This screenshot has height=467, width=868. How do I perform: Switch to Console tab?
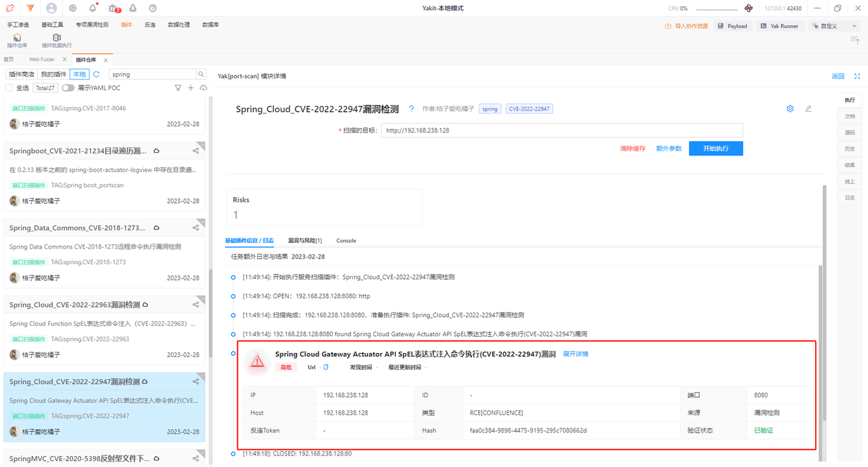pyautogui.click(x=346, y=240)
